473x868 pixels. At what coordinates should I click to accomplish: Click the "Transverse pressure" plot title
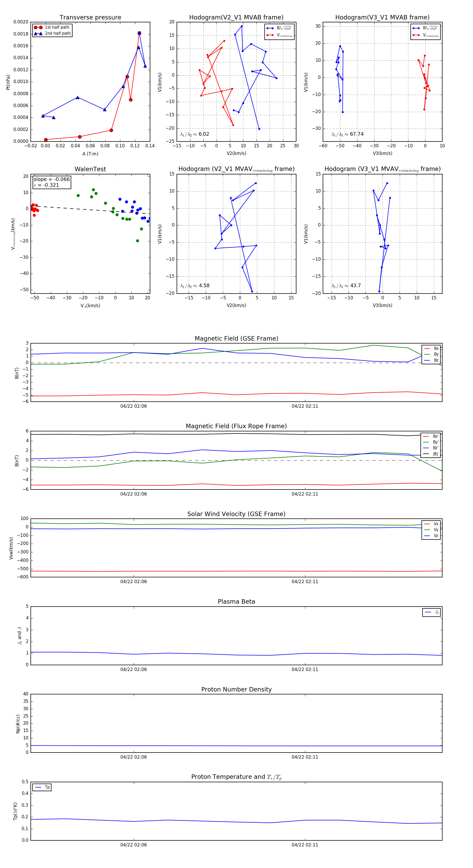(90, 18)
